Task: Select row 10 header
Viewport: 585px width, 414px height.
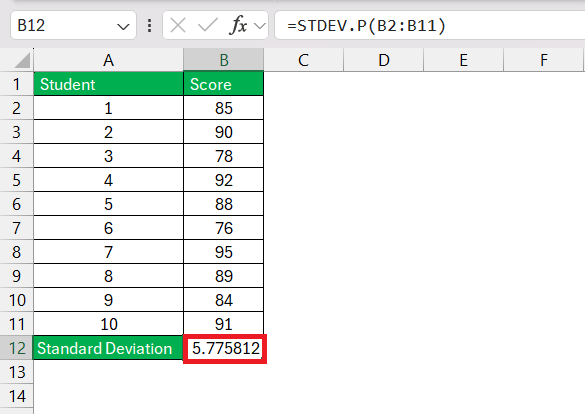Action: pyautogui.click(x=16, y=300)
